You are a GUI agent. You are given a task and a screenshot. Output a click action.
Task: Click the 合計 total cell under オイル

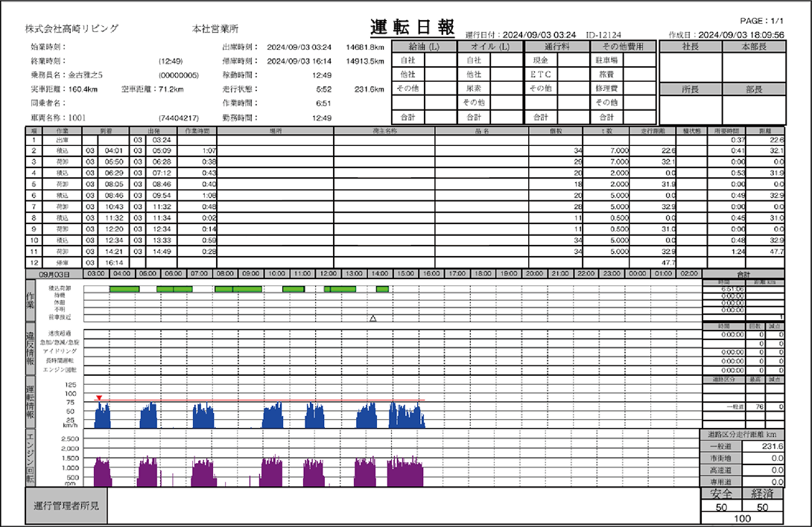[505, 118]
